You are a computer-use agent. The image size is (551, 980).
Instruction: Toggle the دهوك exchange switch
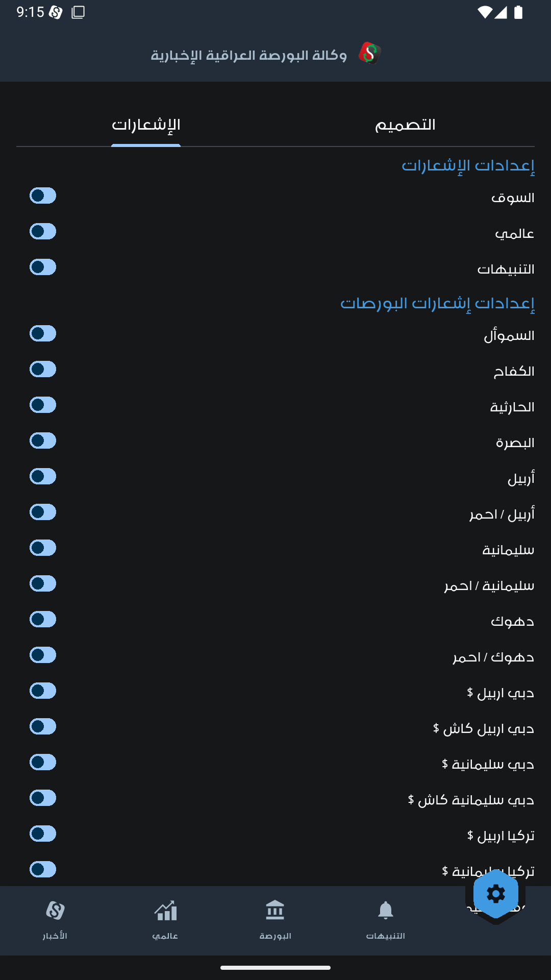pos(43,619)
